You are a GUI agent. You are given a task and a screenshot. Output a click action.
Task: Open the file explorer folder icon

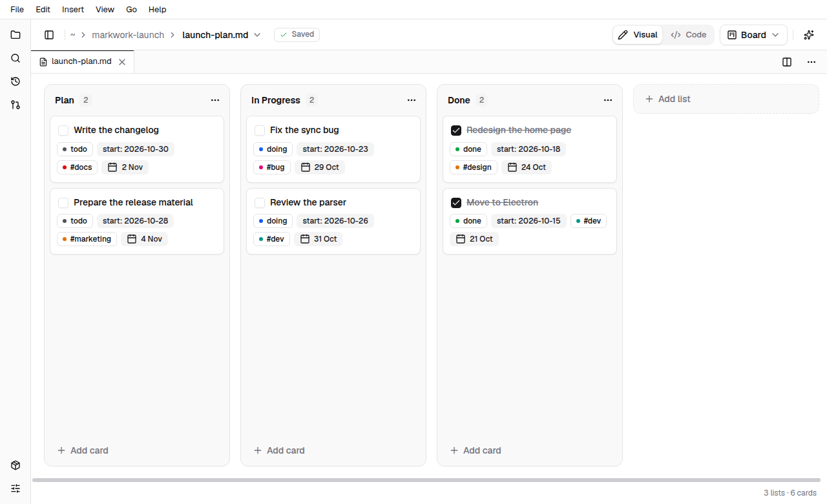16,35
